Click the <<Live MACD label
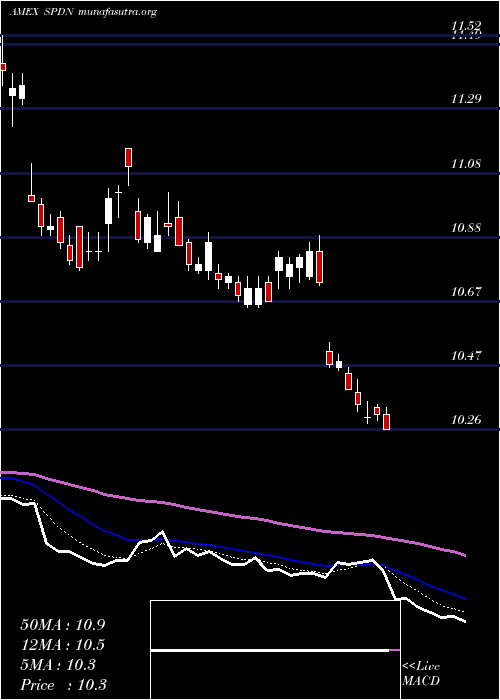This screenshot has width=500, height=700. (x=421, y=674)
